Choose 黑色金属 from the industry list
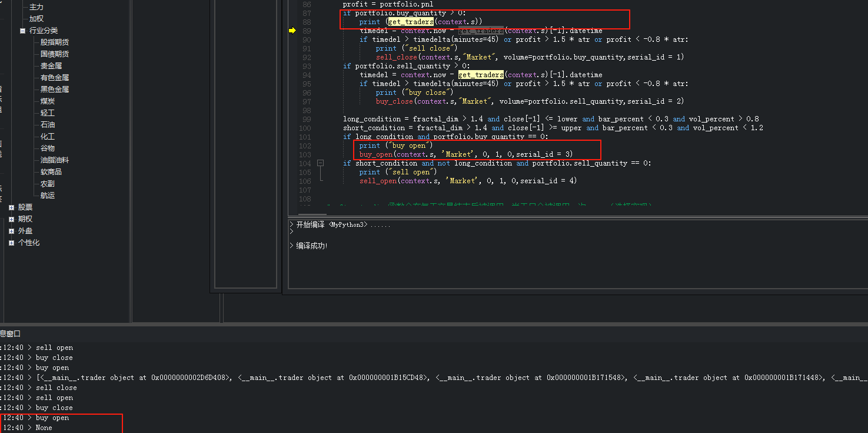Viewport: 868px width, 433px height. click(x=55, y=90)
